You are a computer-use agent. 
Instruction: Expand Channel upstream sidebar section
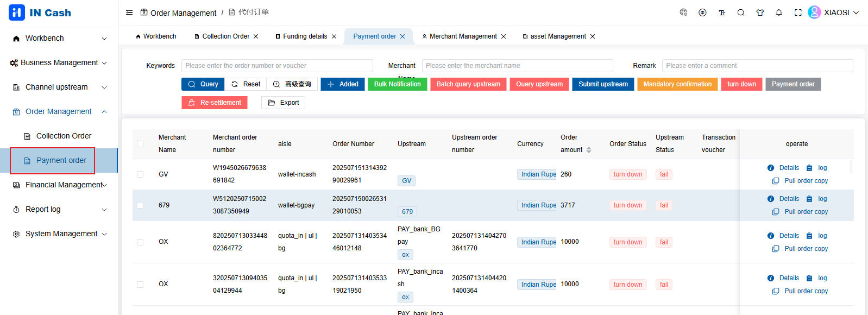pos(59,87)
